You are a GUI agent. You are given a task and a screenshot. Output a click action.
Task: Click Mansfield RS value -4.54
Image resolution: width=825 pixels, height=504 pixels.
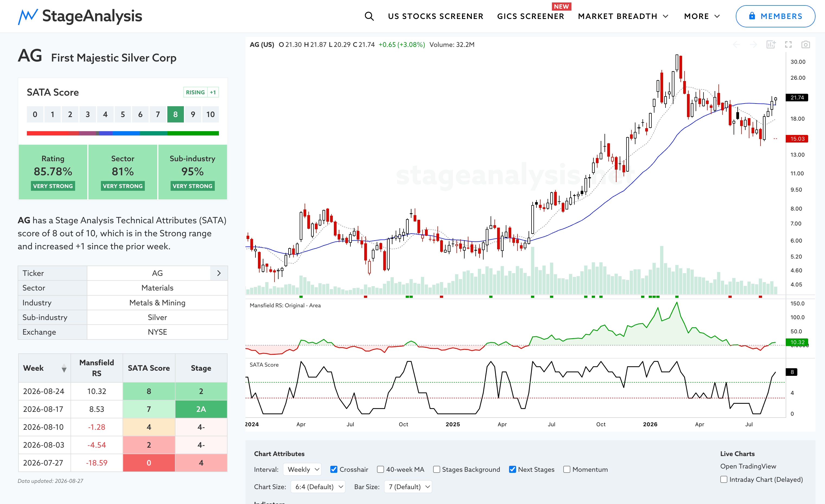pyautogui.click(x=97, y=445)
